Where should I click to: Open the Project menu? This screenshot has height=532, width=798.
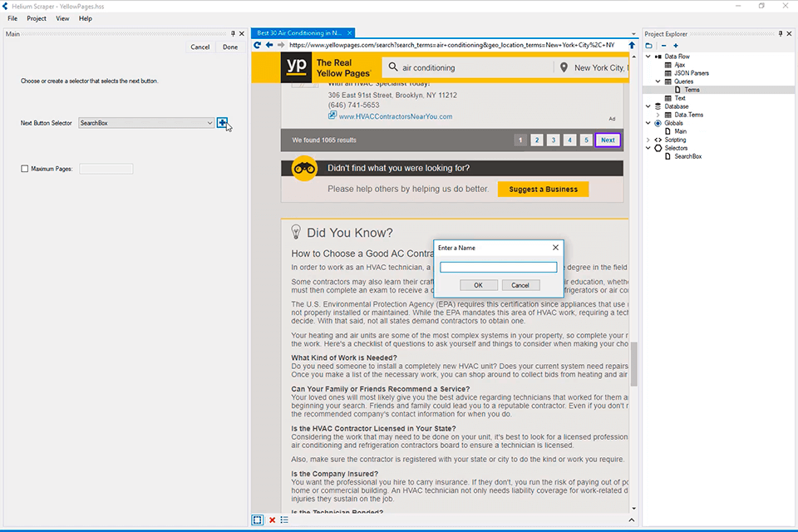tap(36, 18)
